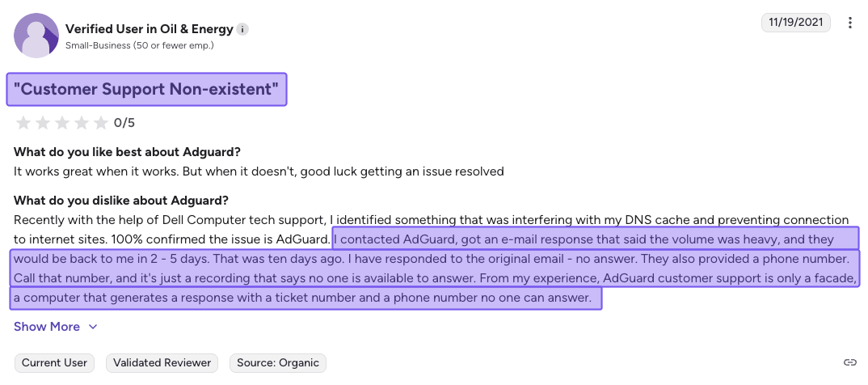
Task: Click the info icon beside Verified User
Action: pos(242,29)
